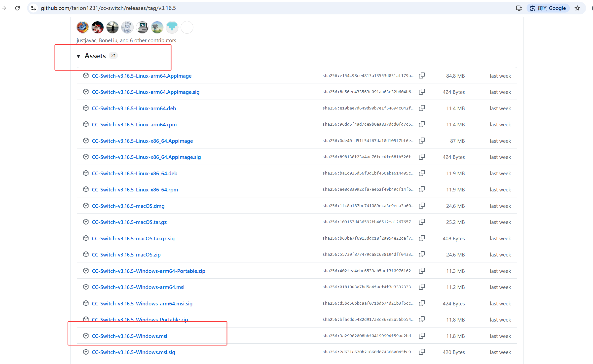
Task: Click the package icon beside Linux-arm64.deb
Action: (86, 108)
